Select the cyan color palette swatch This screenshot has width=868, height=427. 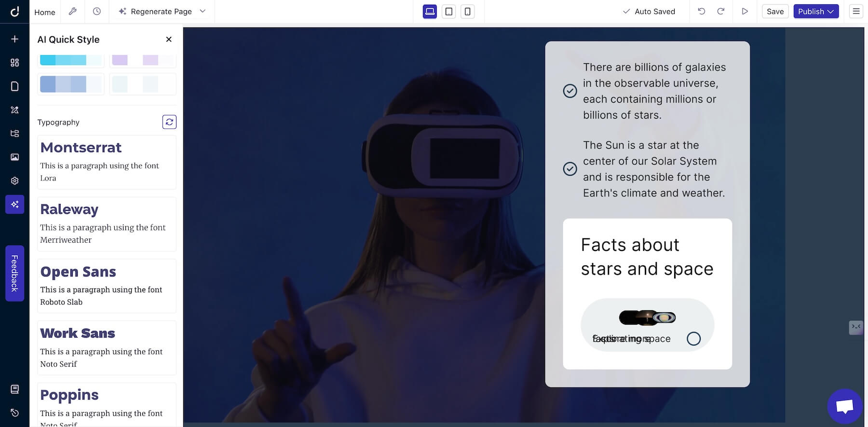tap(71, 61)
